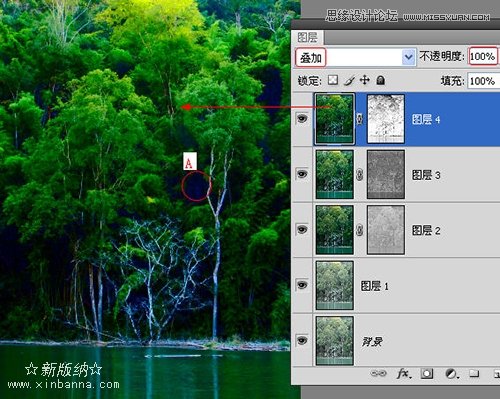Screen dimensions: 500x399
Task: Select the 图层 4 image thumbnail
Action: (335, 119)
